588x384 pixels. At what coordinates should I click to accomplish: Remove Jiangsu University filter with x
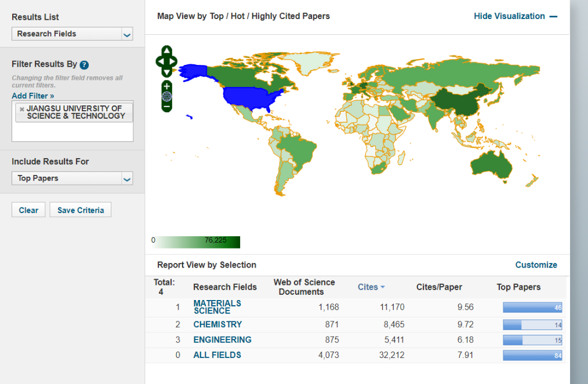(x=21, y=109)
